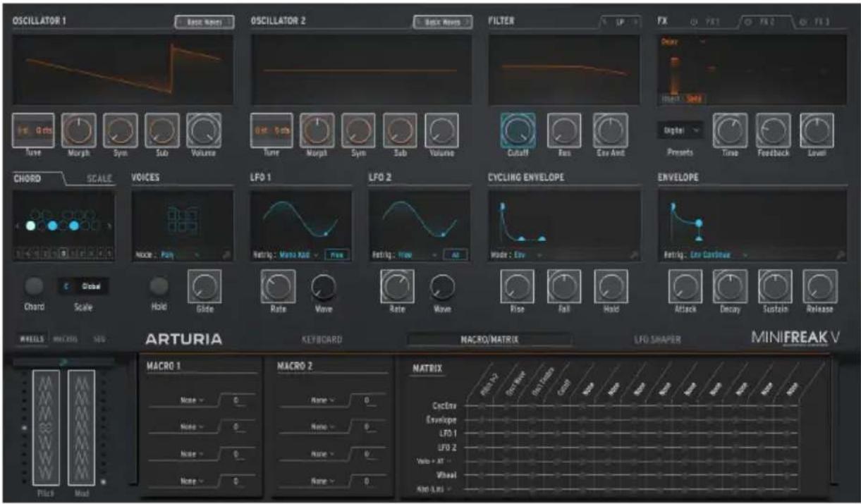Click the scale root note C

tap(66, 287)
